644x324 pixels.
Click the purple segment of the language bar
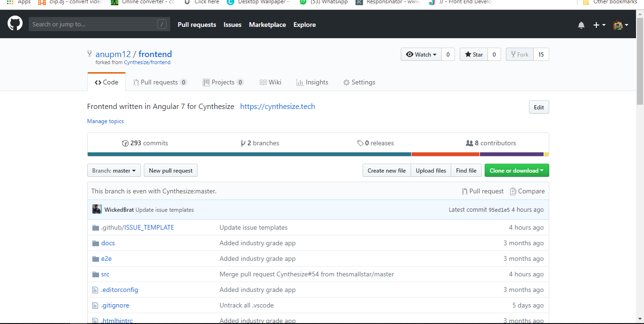512,154
